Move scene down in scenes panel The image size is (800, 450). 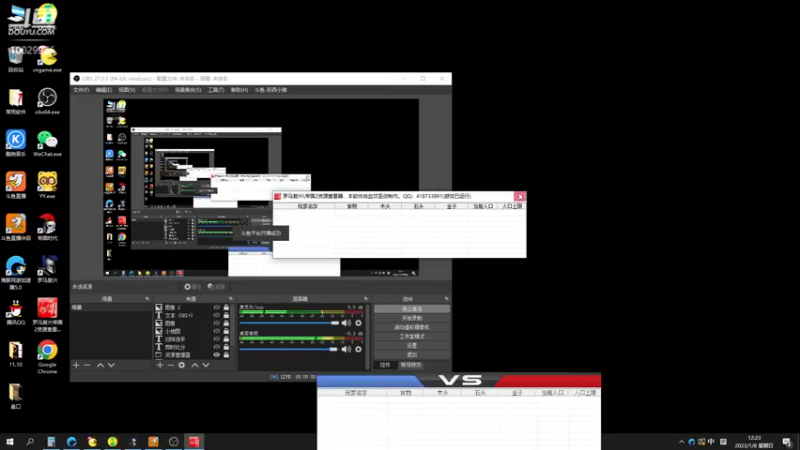111,365
